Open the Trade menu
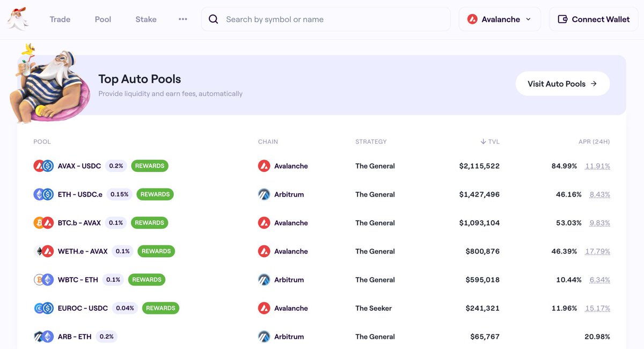The width and height of the screenshot is (644, 349). coord(60,19)
